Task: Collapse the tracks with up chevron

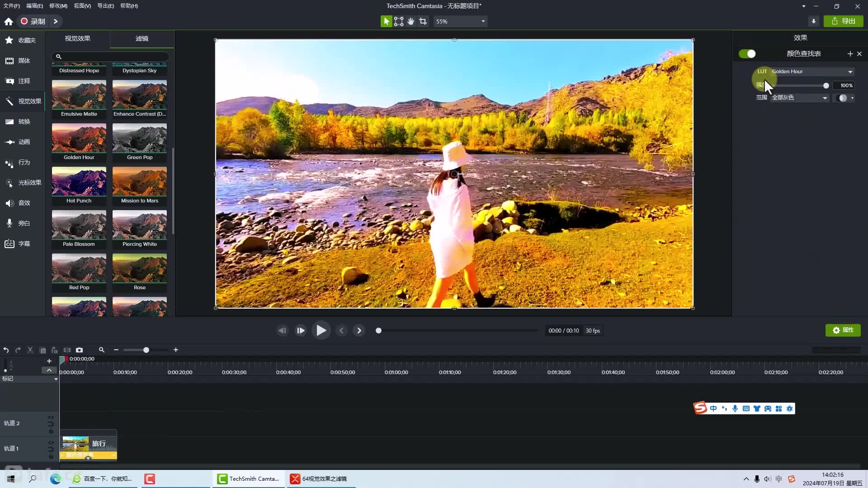Action: (49, 370)
